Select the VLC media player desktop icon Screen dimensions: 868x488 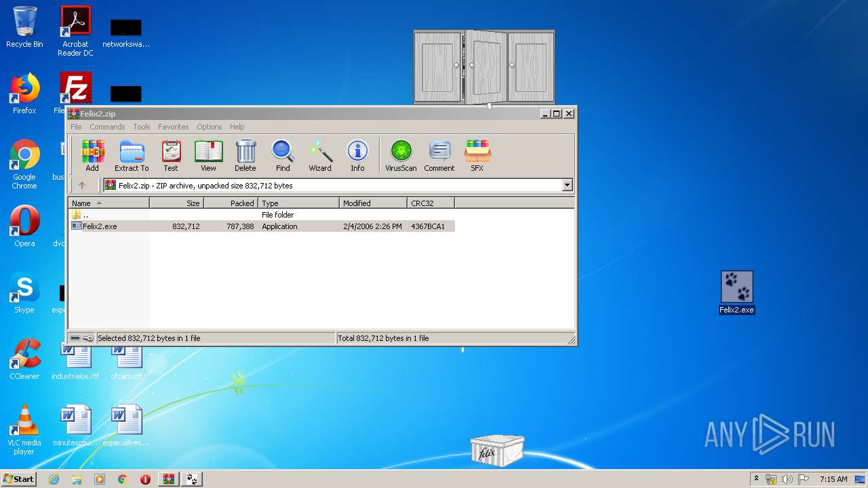(x=24, y=430)
